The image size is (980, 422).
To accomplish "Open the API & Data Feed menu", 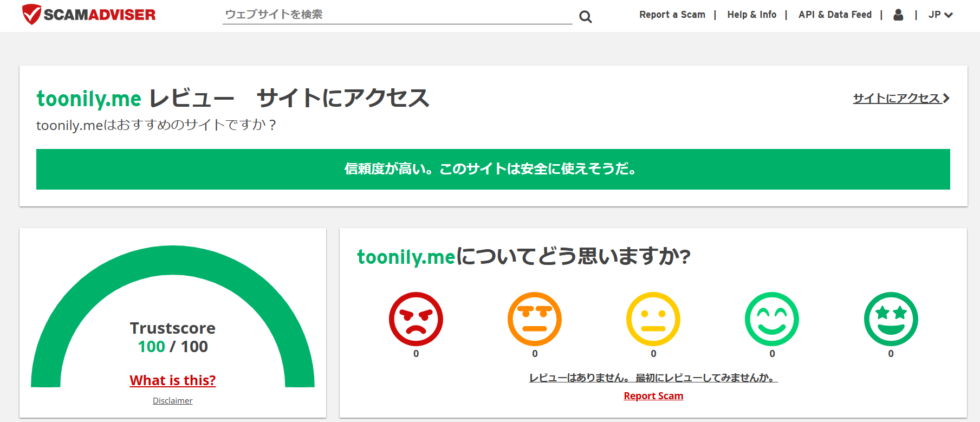I will [x=835, y=15].
